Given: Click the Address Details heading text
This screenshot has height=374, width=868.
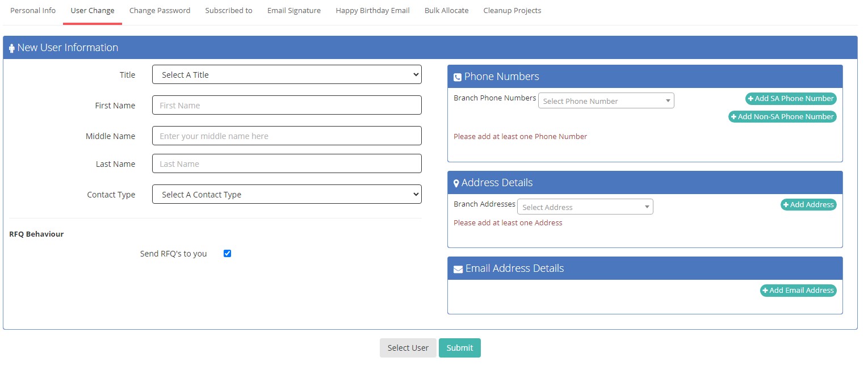Looking at the screenshot, I should tap(497, 183).
